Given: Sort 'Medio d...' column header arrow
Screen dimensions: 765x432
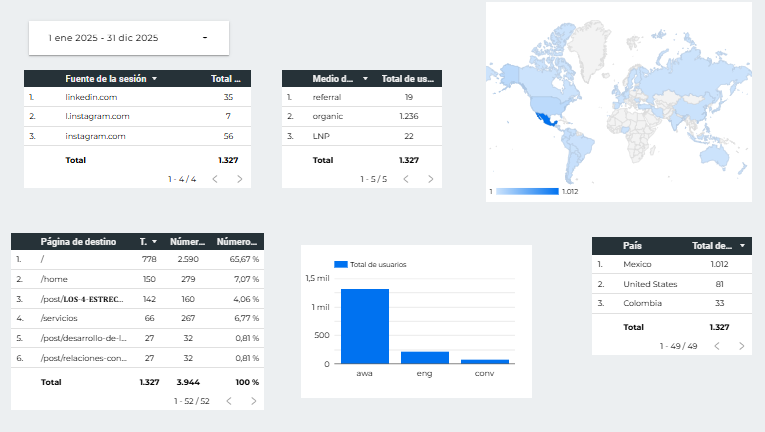Looking at the screenshot, I should tap(365, 79).
